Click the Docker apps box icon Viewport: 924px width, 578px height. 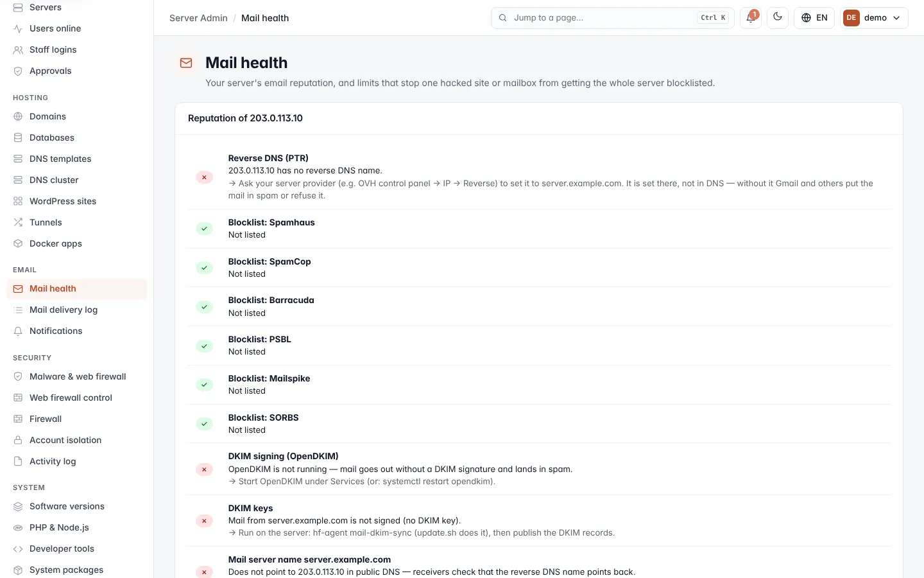coord(18,243)
